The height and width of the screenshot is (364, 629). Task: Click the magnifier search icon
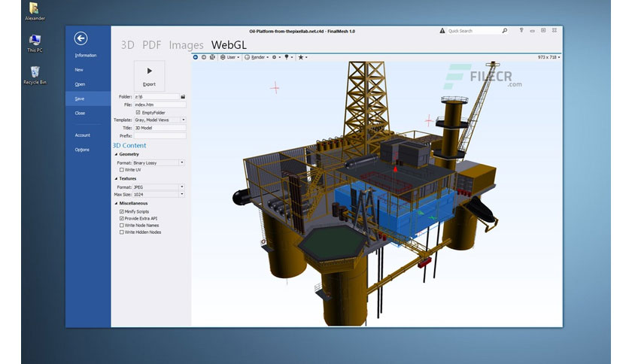click(x=505, y=31)
